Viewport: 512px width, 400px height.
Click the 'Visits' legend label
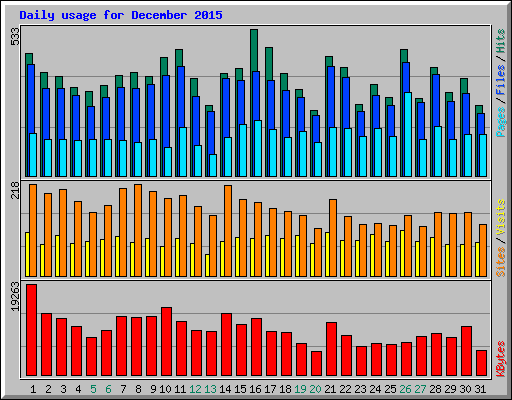point(500,217)
